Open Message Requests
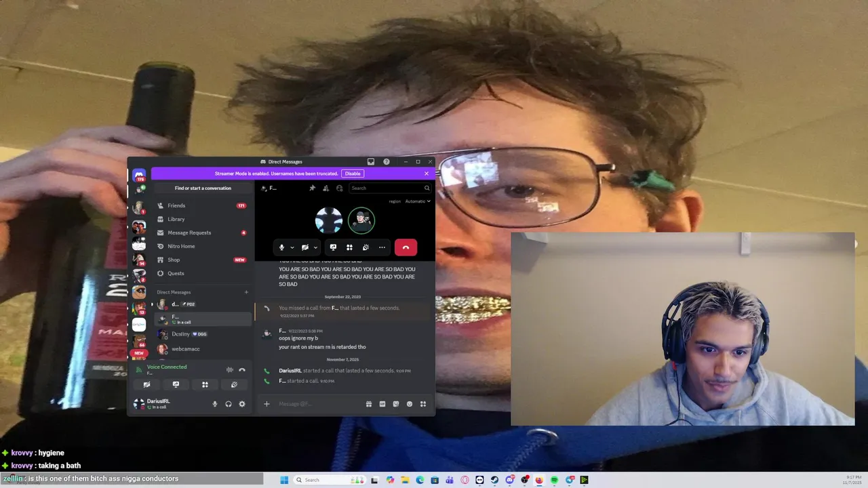This screenshot has height=488, width=868. 203,232
